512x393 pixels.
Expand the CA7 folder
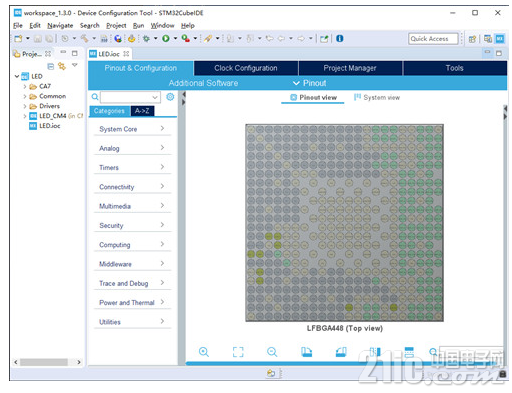25,87
